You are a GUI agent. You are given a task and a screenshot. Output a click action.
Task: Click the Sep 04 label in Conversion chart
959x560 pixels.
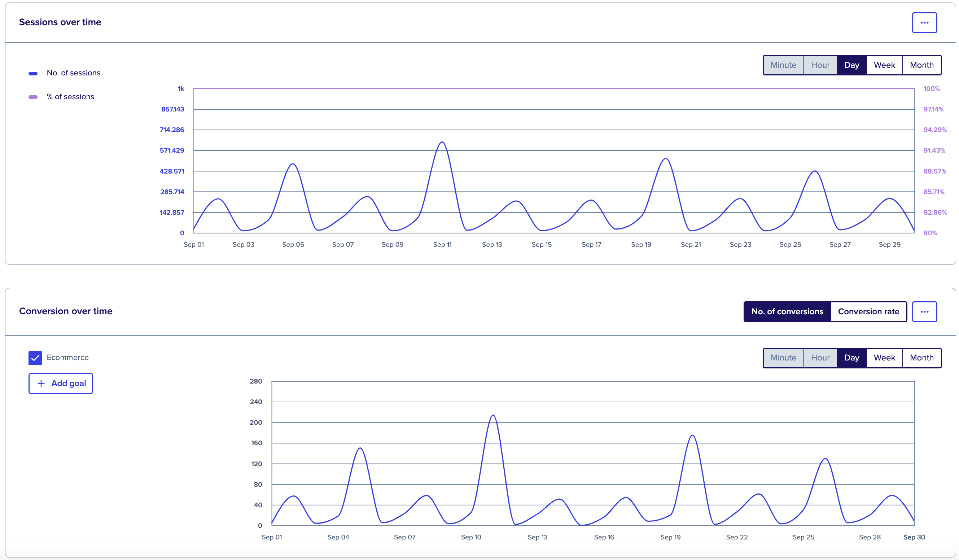point(338,537)
